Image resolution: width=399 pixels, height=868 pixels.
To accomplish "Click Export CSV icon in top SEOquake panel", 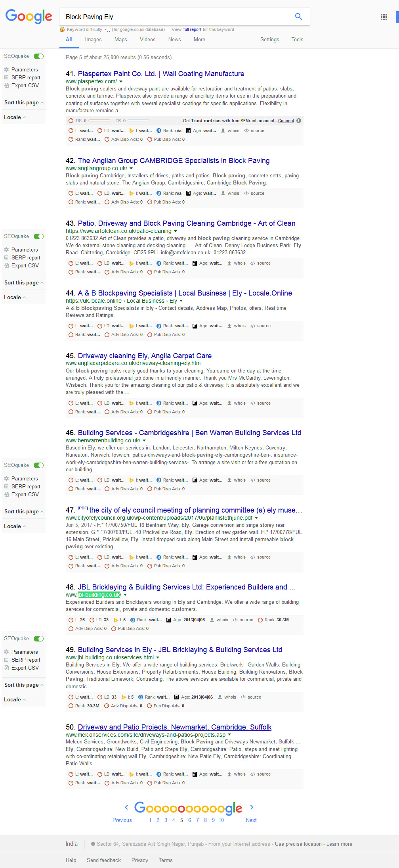I will click(6, 85).
